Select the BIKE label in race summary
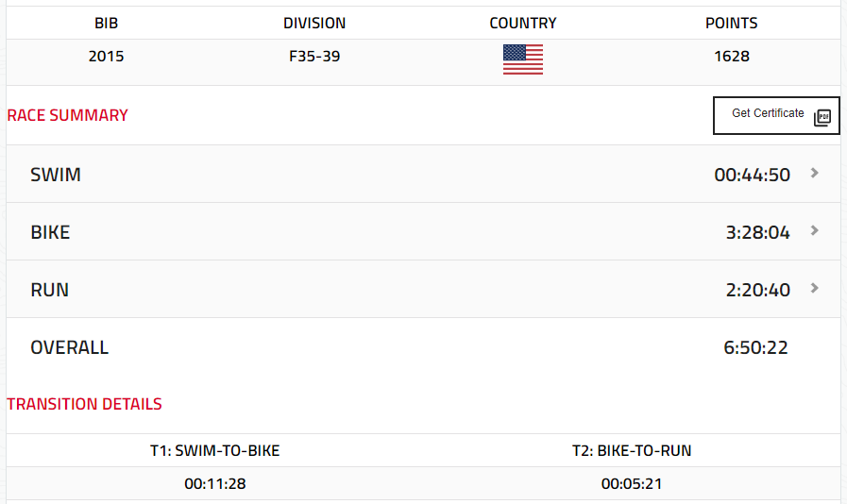 (x=50, y=232)
